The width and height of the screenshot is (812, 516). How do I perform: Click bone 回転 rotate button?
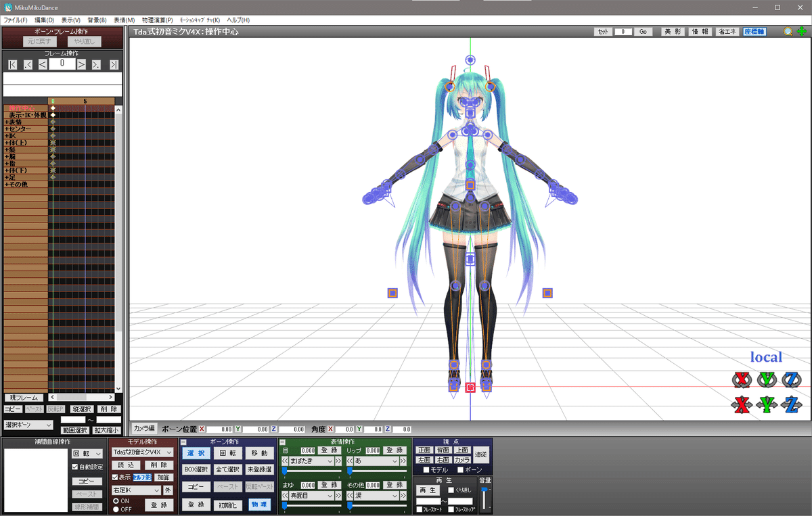[x=227, y=453]
